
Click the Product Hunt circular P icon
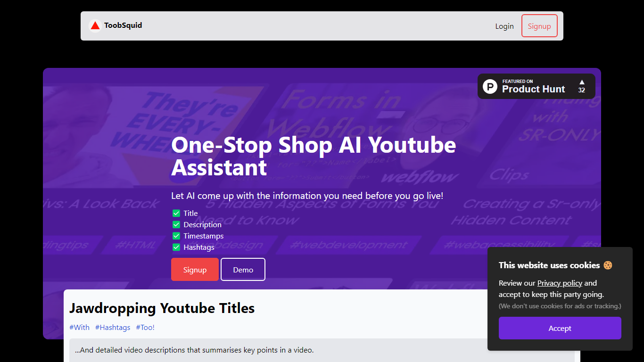tap(490, 87)
